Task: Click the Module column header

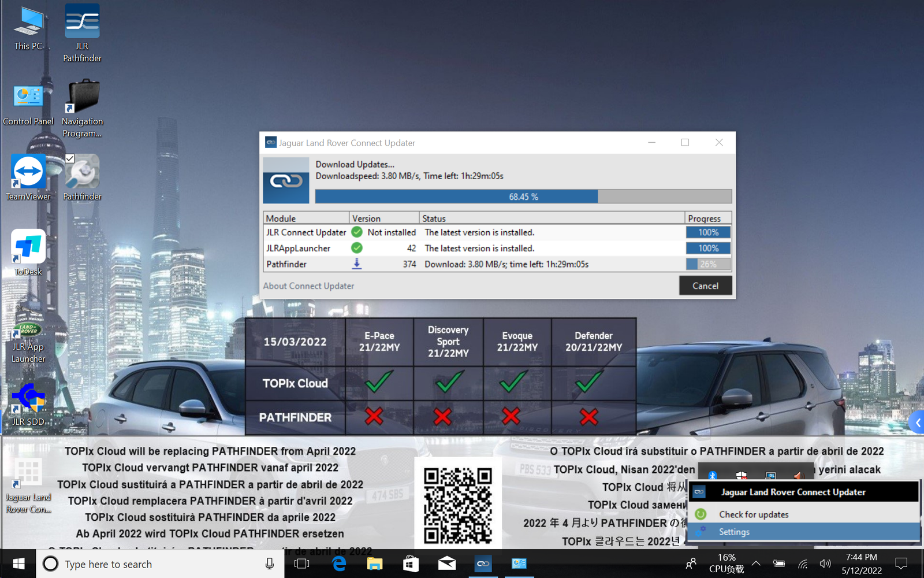Action: pyautogui.click(x=306, y=218)
